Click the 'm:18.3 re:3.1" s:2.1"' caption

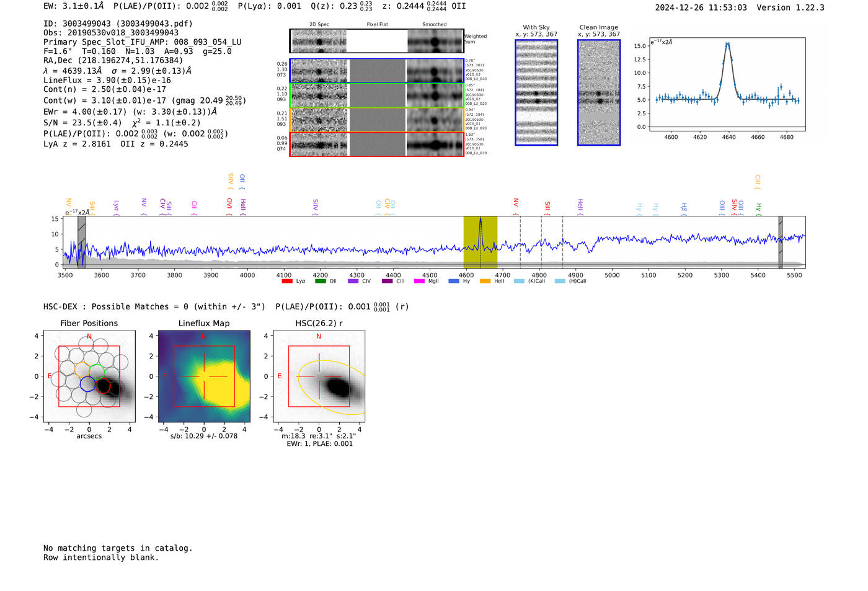(319, 436)
